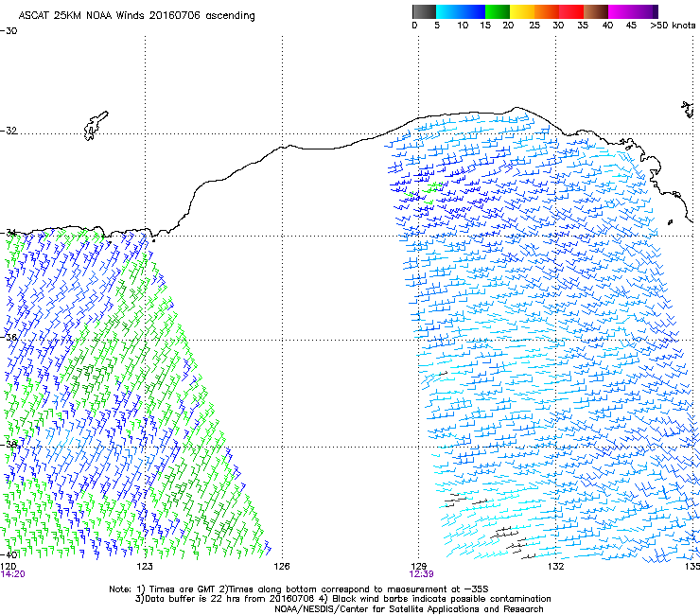Click the title text 'ASCAT 25KM NOAA Winds 20160706 ascending'

click(136, 16)
